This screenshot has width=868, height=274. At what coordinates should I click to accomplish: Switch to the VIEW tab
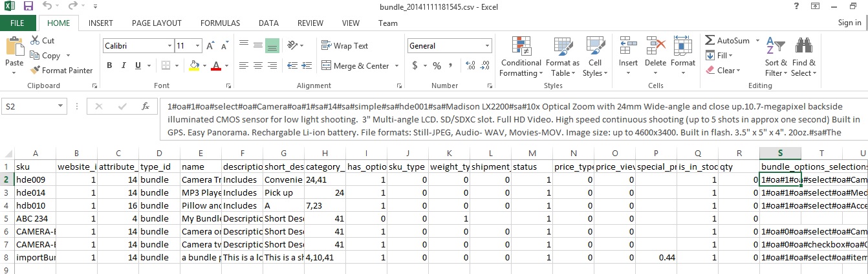351,23
